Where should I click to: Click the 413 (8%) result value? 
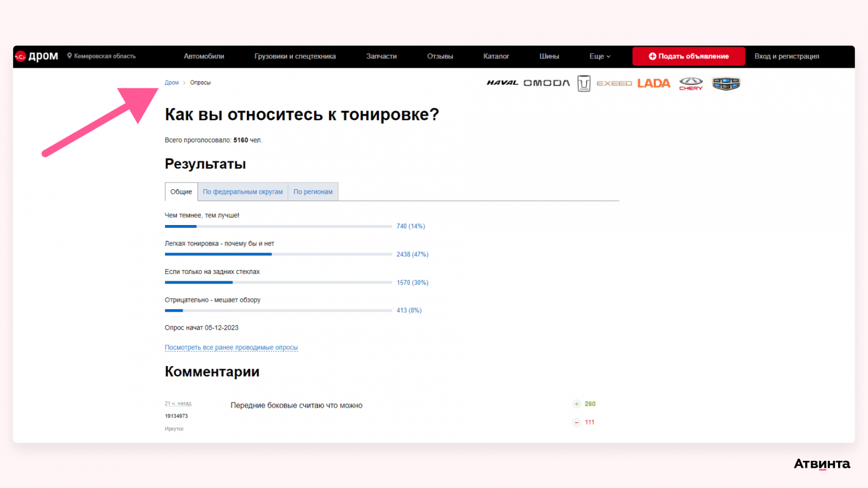tap(409, 311)
